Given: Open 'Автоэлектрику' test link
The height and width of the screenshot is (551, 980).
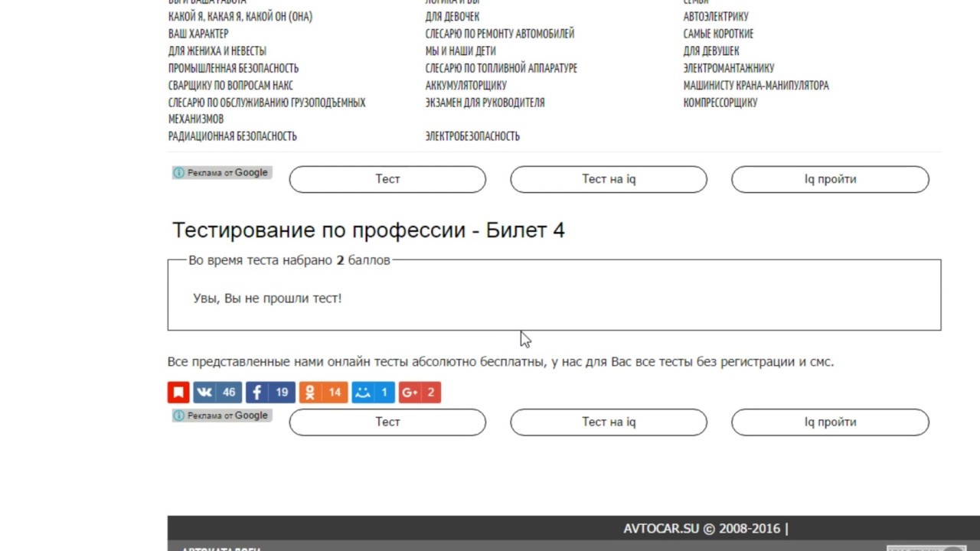Looking at the screenshot, I should [716, 17].
